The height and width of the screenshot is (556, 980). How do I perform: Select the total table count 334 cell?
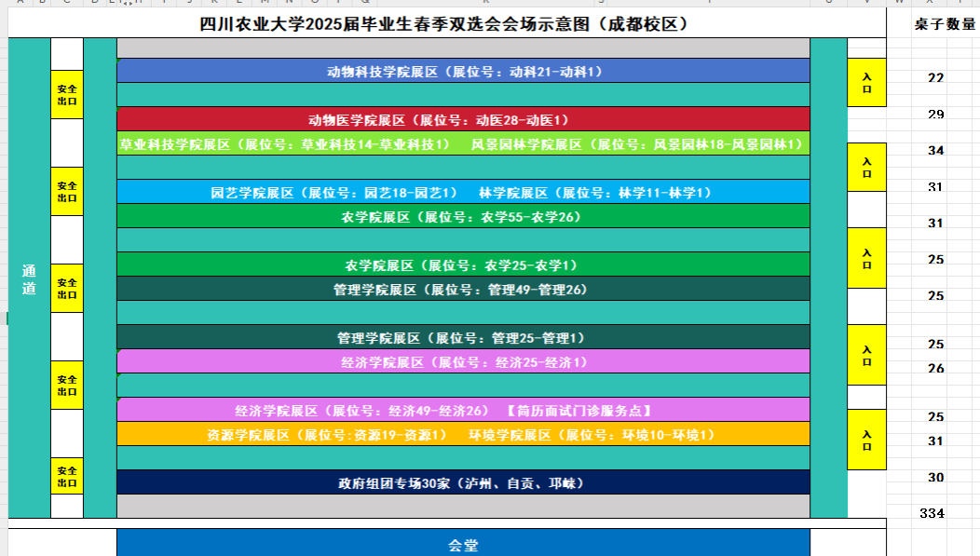tap(932, 513)
